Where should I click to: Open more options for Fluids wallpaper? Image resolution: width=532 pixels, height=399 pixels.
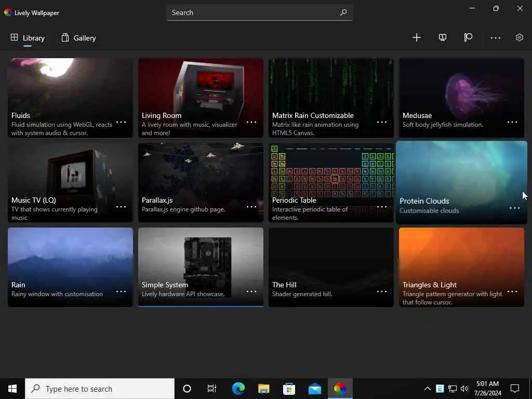pyautogui.click(x=121, y=122)
